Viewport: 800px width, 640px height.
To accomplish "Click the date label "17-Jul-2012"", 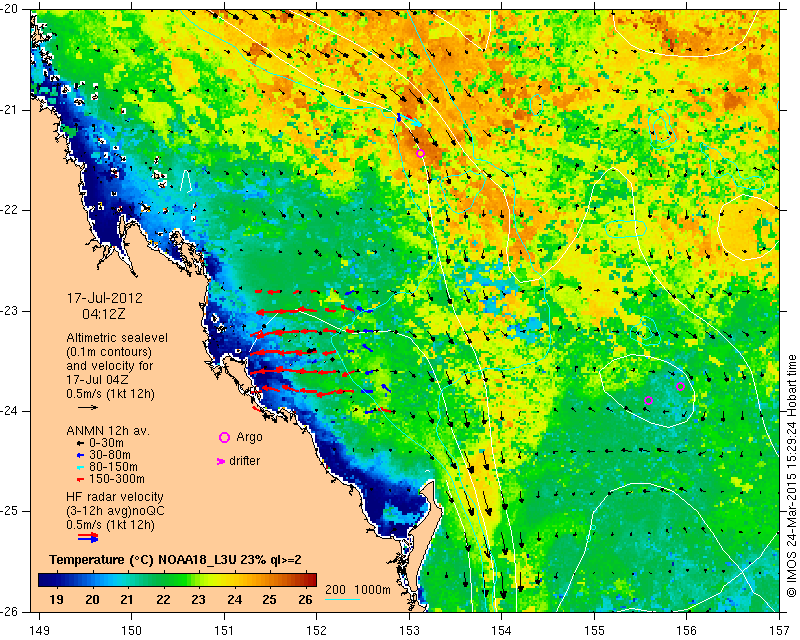I will pos(105,298).
